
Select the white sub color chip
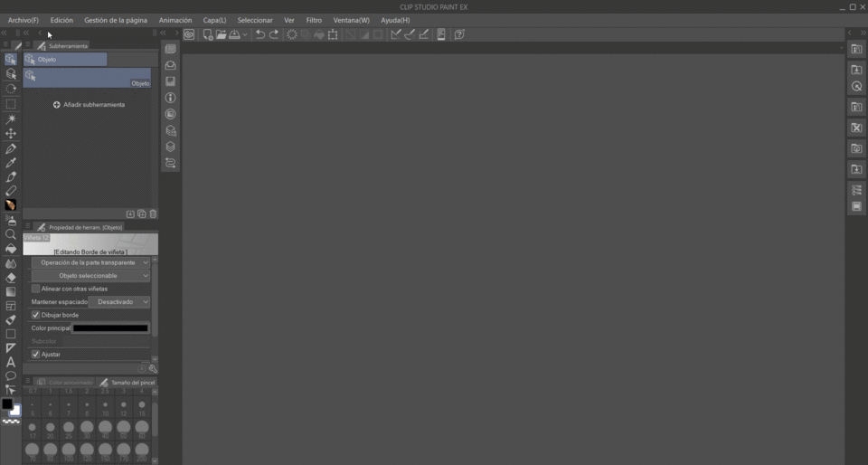[15, 411]
